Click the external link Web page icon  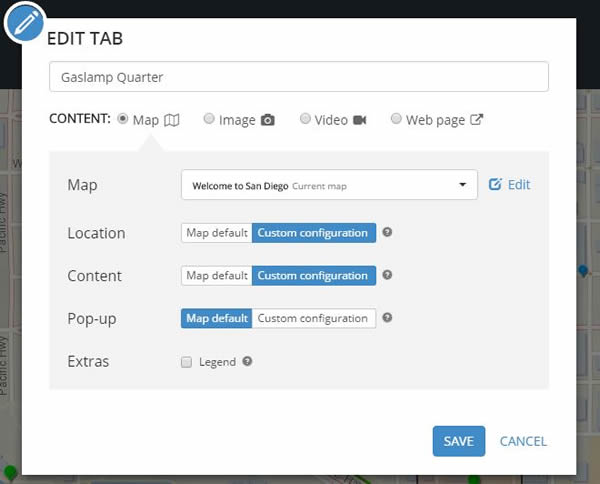click(x=477, y=120)
